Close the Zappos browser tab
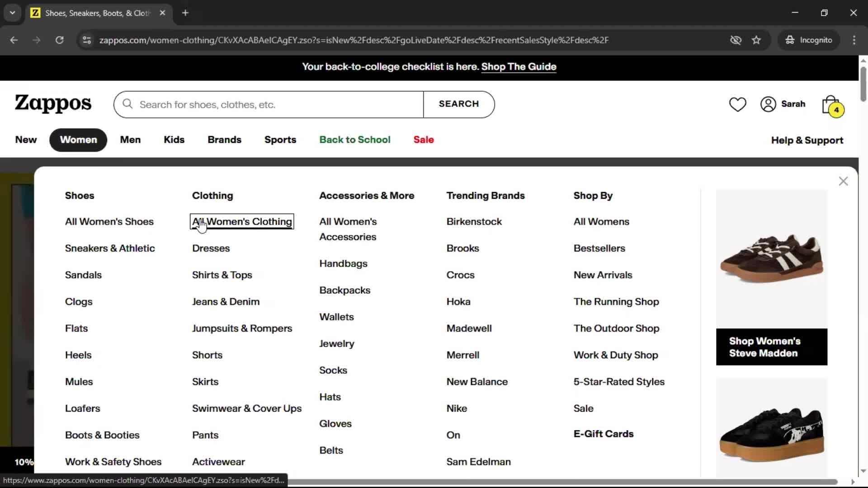868x488 pixels. click(x=162, y=13)
